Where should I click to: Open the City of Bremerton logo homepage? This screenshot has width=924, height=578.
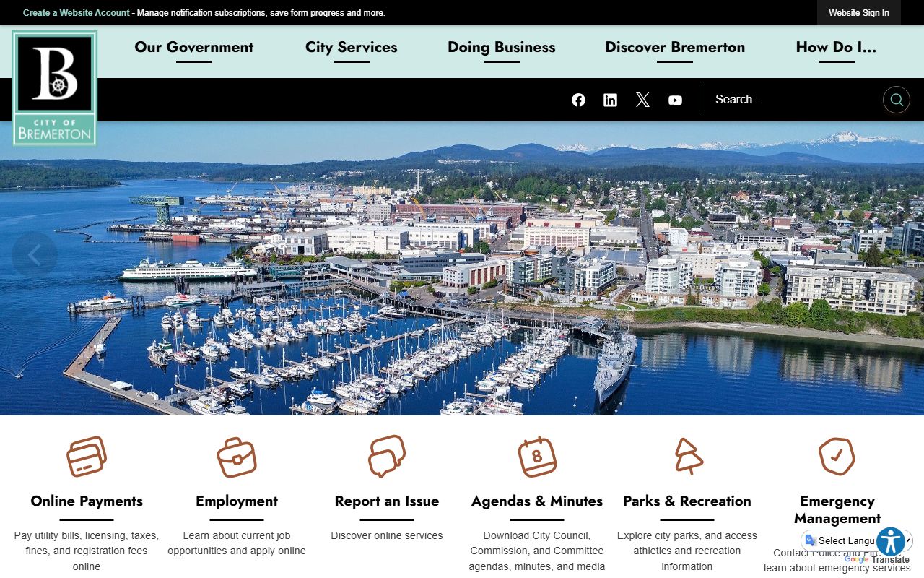(x=55, y=88)
